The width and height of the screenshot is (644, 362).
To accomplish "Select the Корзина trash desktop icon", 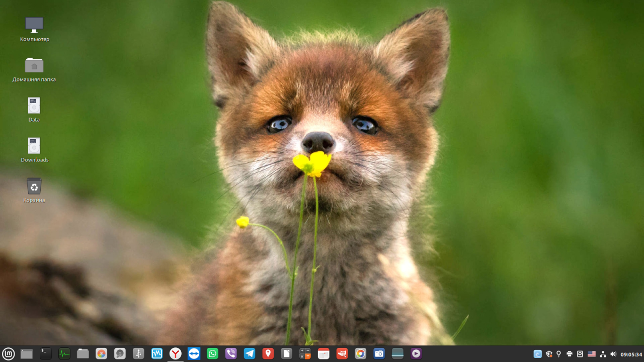I will click(34, 190).
